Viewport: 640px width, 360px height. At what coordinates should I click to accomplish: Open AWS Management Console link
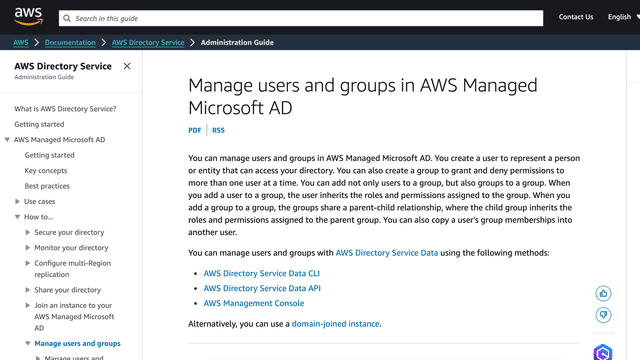[x=254, y=303]
